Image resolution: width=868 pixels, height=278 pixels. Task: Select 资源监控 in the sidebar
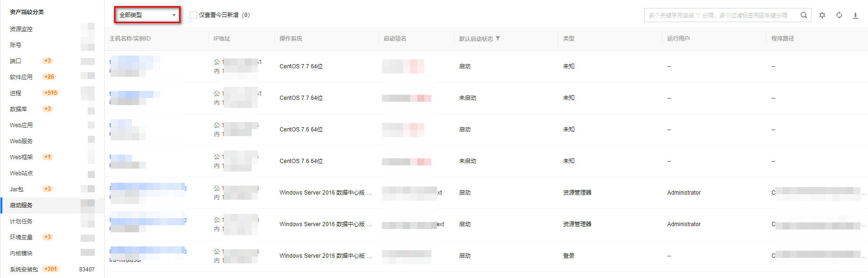21,29
